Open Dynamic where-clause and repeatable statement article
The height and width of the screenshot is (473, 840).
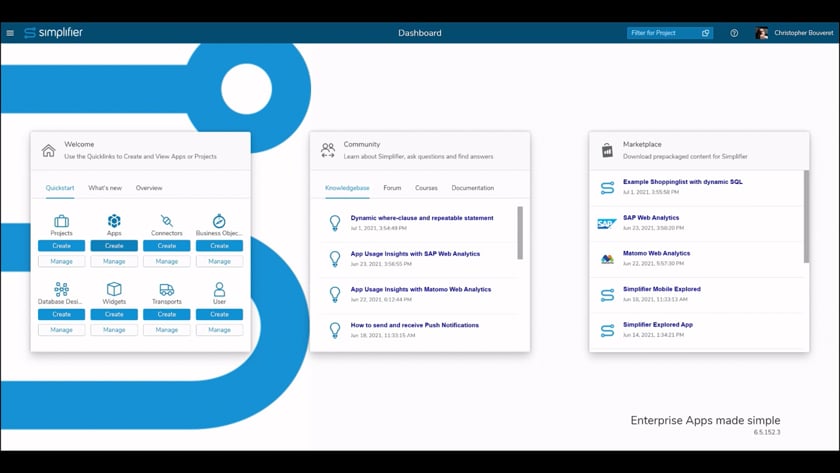tap(422, 218)
